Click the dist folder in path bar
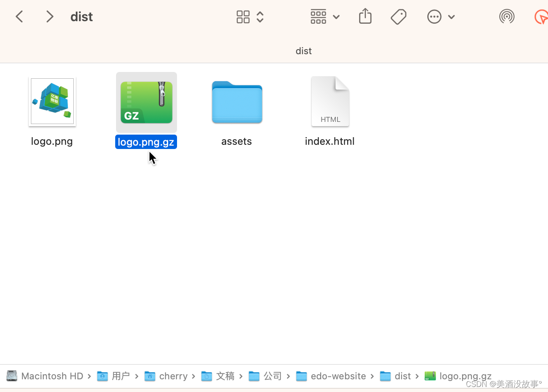The image size is (548, 392). tap(396, 376)
